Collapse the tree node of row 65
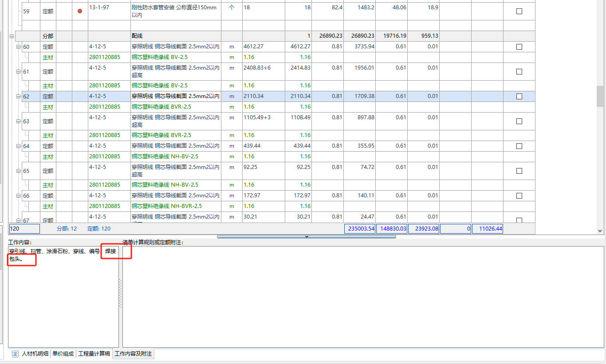 19,171
